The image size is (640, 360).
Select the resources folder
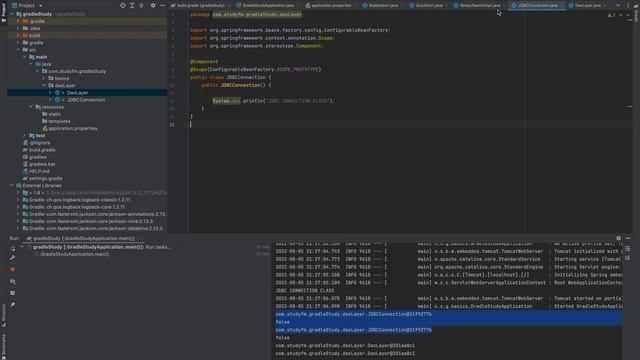53,107
